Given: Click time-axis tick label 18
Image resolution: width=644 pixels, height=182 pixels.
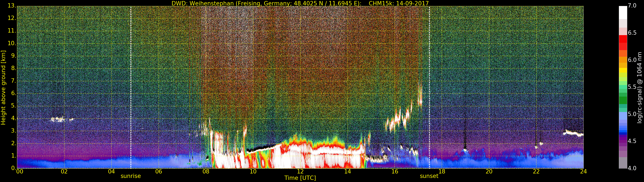Looking at the screenshot, I should click(442, 172).
